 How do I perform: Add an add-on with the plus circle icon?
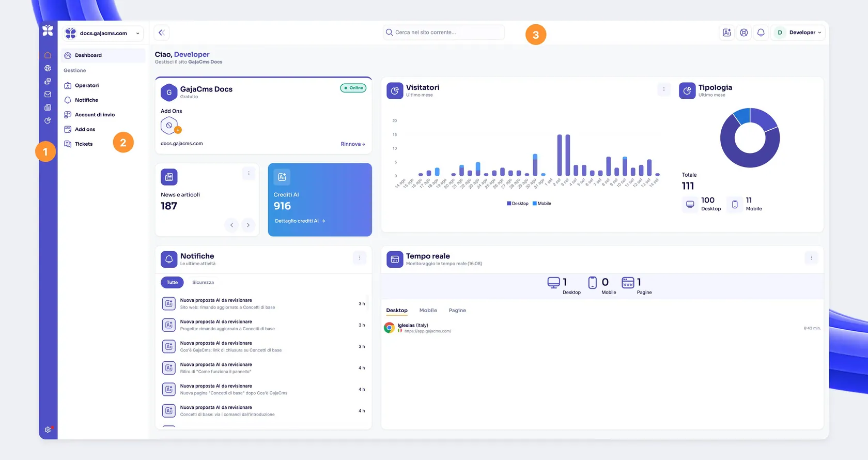point(178,130)
